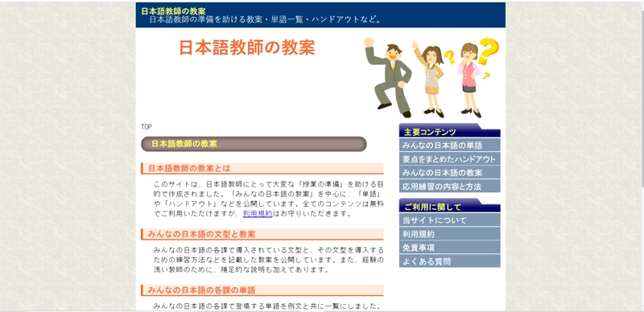Click the 主要コンテンツ sidebar header
Screen dimensions: 644x312
point(450,131)
